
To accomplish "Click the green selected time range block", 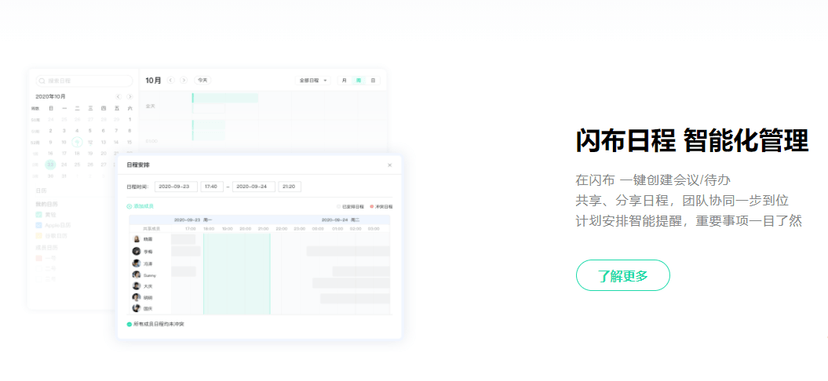I will click(x=237, y=274).
